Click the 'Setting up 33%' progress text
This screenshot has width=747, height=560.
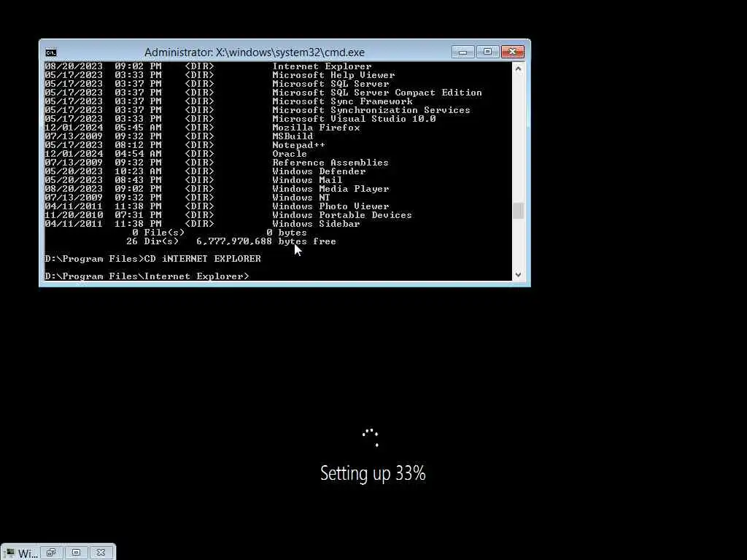coord(373,473)
